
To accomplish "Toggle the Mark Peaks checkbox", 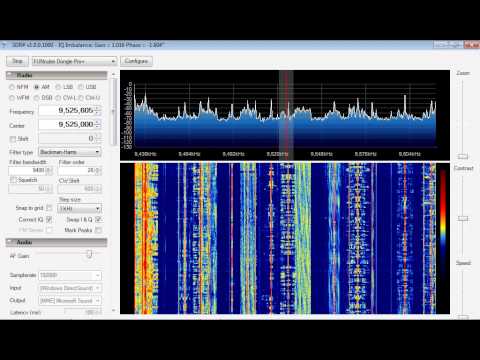I will click(98, 230).
